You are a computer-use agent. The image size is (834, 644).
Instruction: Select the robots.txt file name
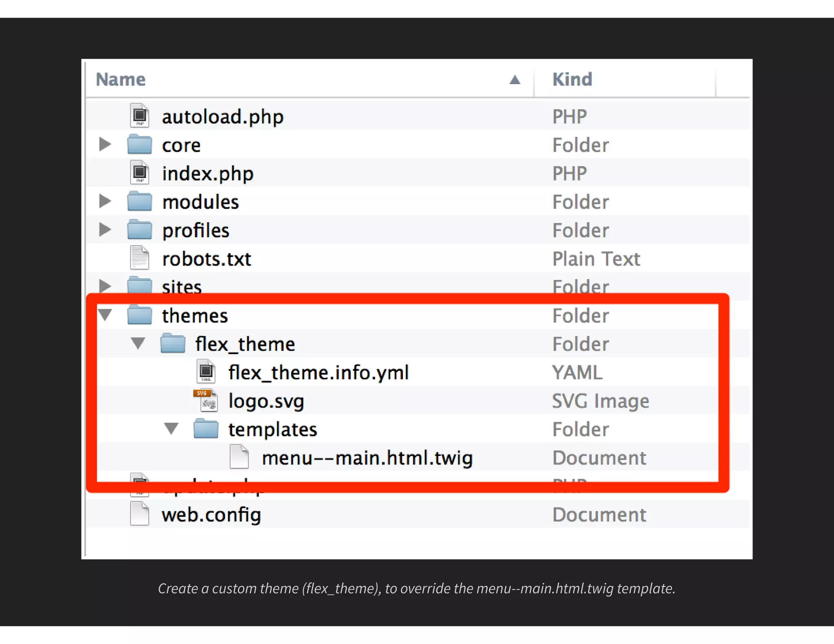[x=206, y=259]
